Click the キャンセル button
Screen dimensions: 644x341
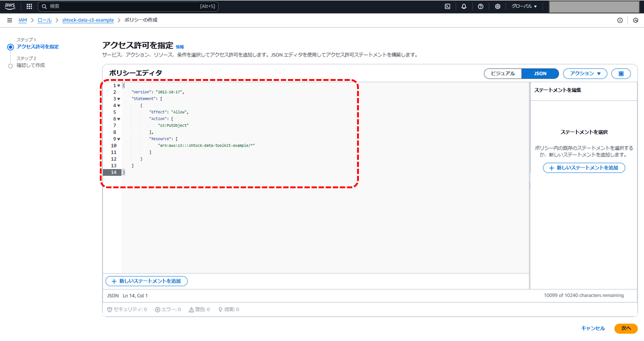pos(593,328)
